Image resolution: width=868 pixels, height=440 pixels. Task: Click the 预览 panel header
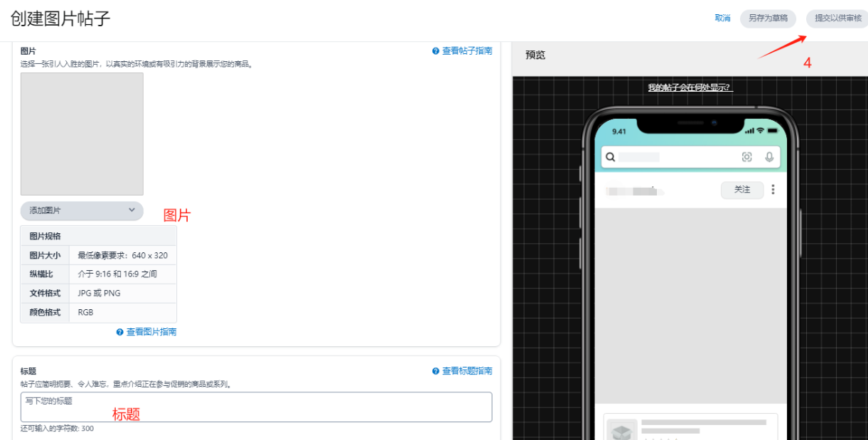(535, 55)
